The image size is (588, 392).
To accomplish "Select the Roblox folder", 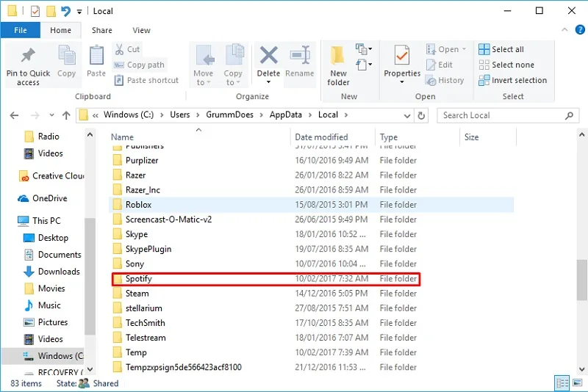I will pyautogui.click(x=312, y=205).
